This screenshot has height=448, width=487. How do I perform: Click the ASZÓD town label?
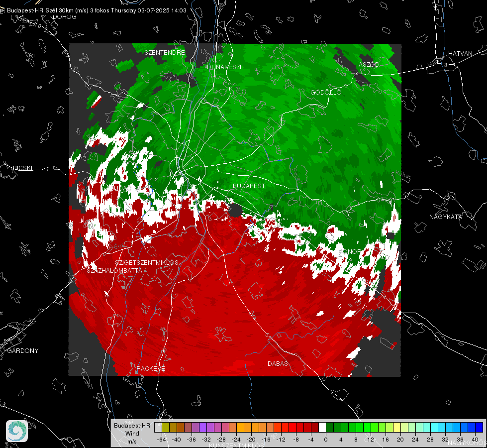tap(369, 64)
